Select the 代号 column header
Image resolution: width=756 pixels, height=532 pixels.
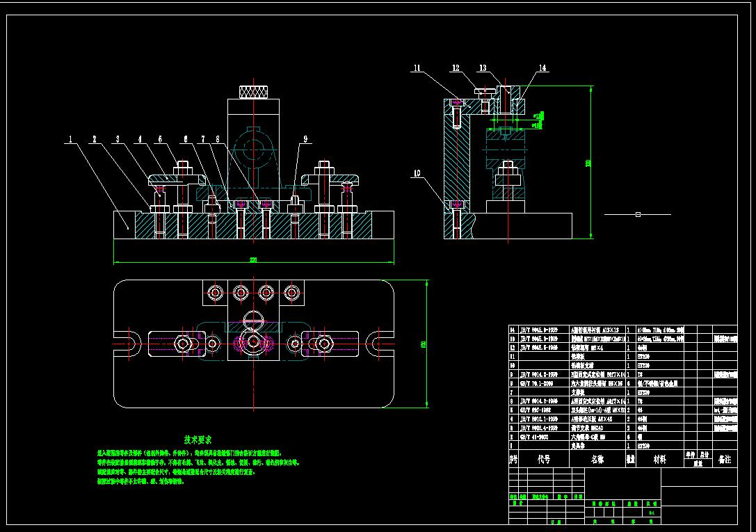(x=544, y=459)
